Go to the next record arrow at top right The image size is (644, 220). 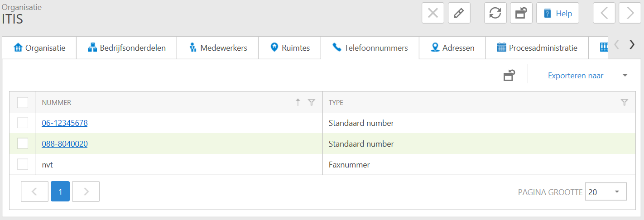coord(630,13)
